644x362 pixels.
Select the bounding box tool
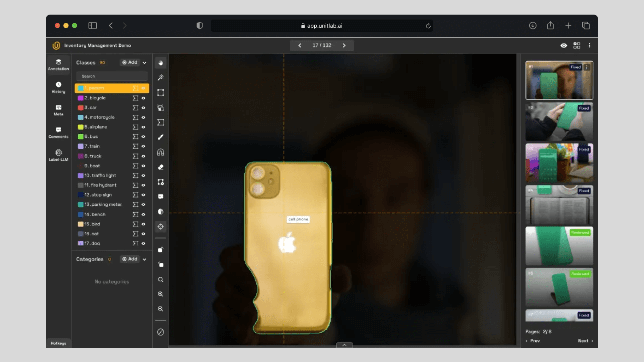pos(161,93)
